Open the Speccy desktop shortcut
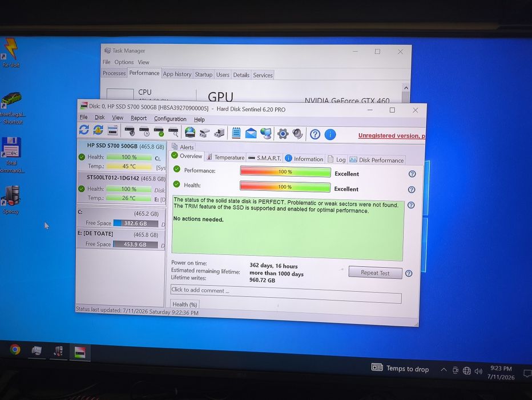 11,200
